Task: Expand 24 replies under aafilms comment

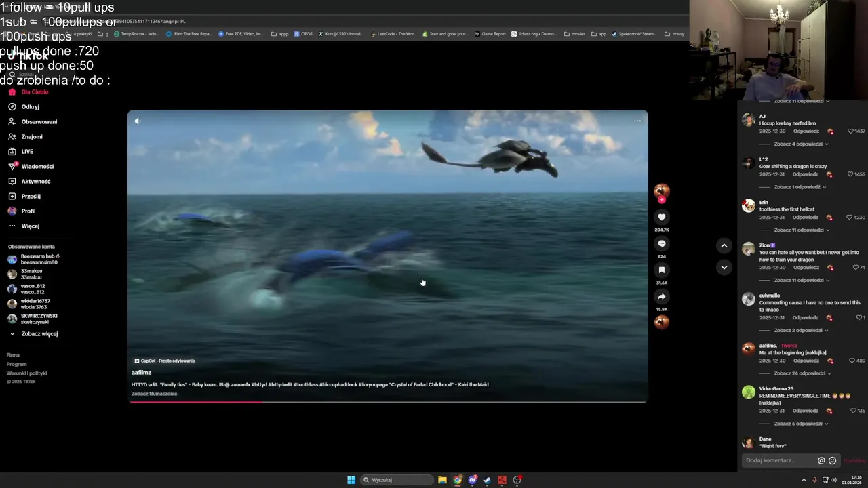Action: 802,373
